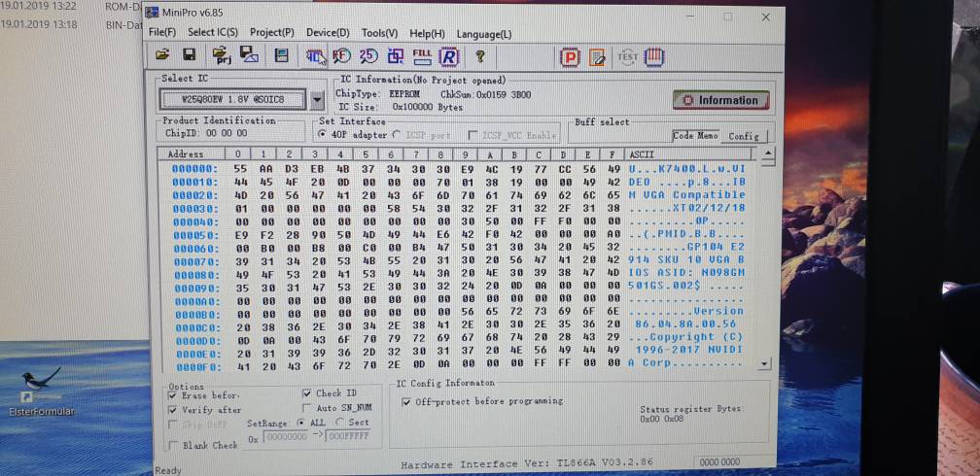The height and width of the screenshot is (476, 980).
Task: Click ASCII text 'M VGA Compatible'
Action: (x=686, y=195)
